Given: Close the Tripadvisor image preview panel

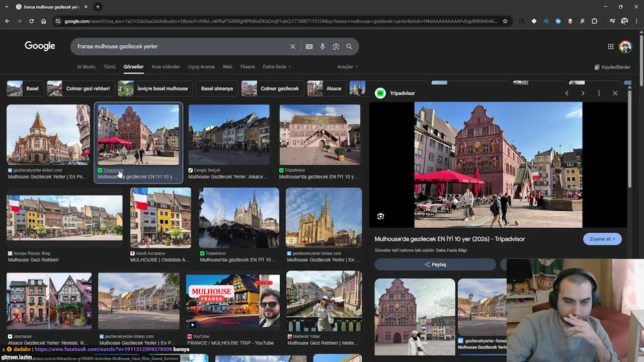Looking at the screenshot, I should (x=615, y=93).
